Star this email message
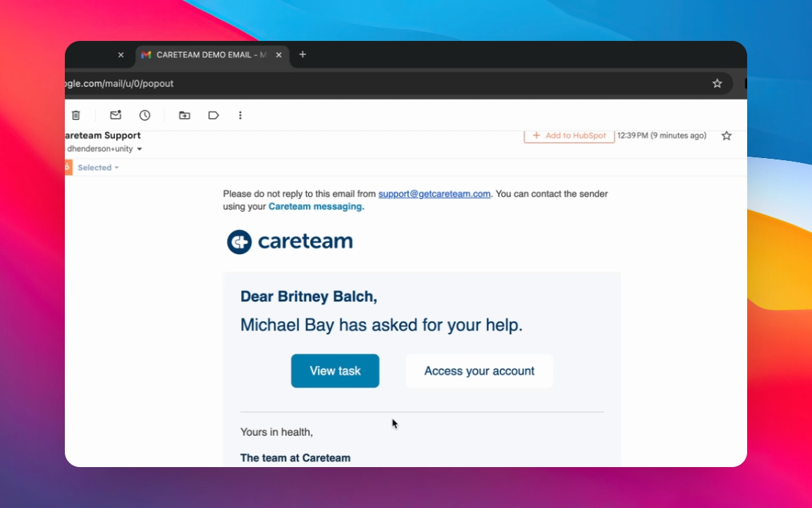812x508 pixels. point(727,135)
